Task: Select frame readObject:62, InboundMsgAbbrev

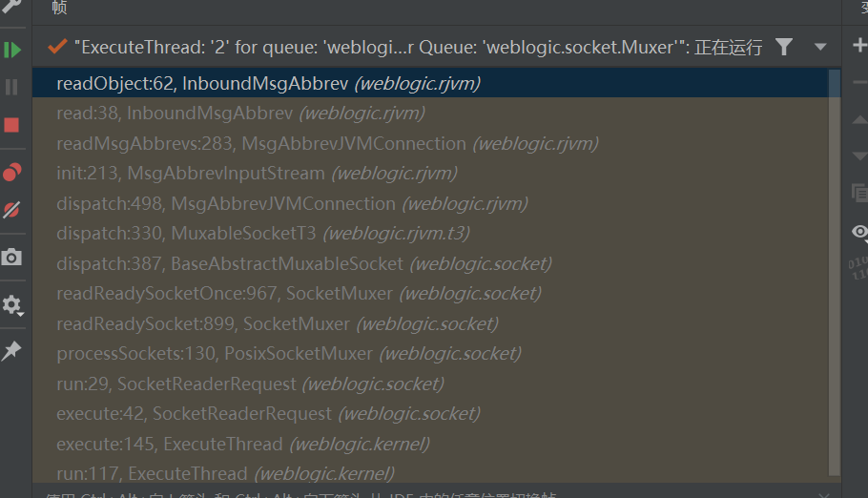Action: [x=431, y=83]
